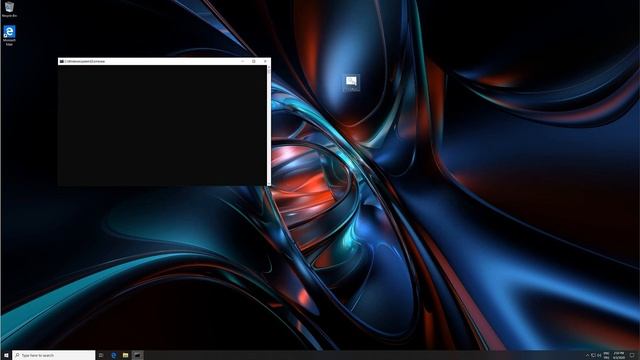The image size is (640, 360).
Task: Open the Action Center notifications icon
Action: click(632, 355)
